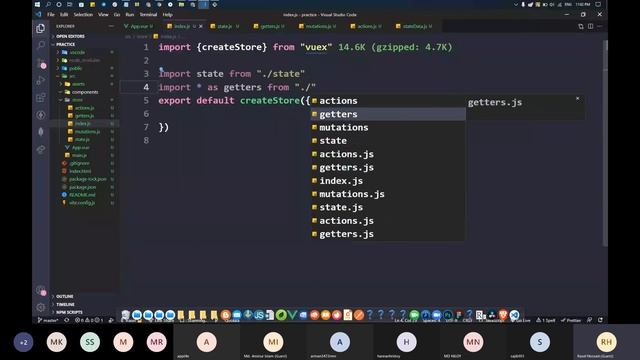Select the 'actions' folder suggestion
The width and height of the screenshot is (640, 360).
pyautogui.click(x=388, y=101)
